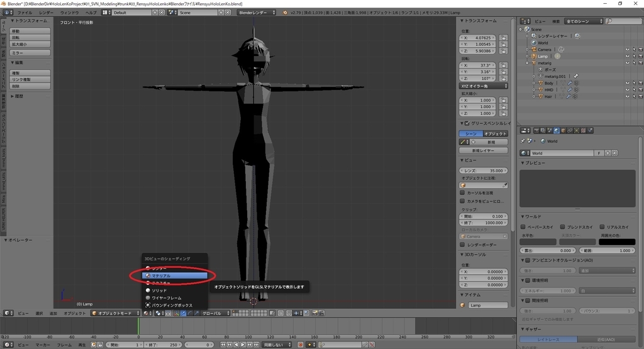
Task: Open the outliner all-scenes display dropdown
Action: (x=584, y=21)
